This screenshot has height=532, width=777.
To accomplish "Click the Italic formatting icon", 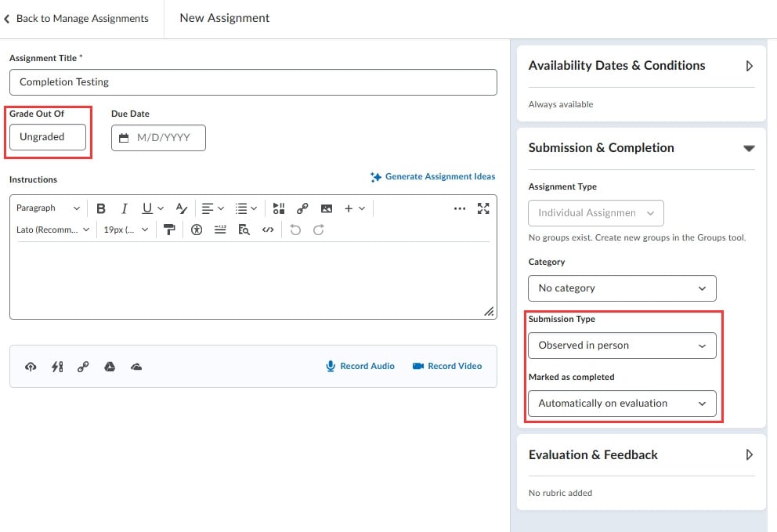I will pyautogui.click(x=125, y=208).
